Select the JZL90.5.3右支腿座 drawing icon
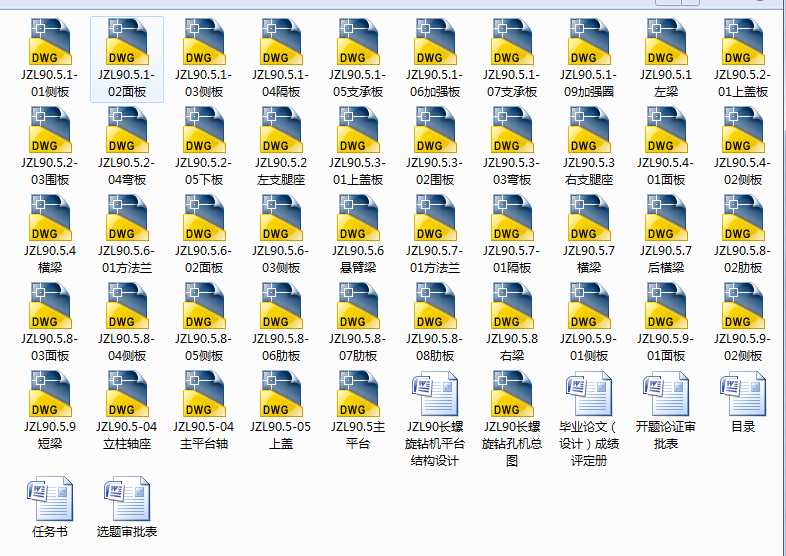 589,130
